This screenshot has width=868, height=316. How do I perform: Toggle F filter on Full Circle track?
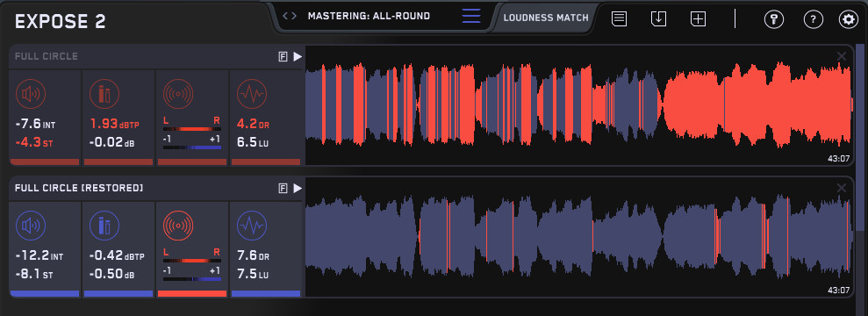click(283, 56)
